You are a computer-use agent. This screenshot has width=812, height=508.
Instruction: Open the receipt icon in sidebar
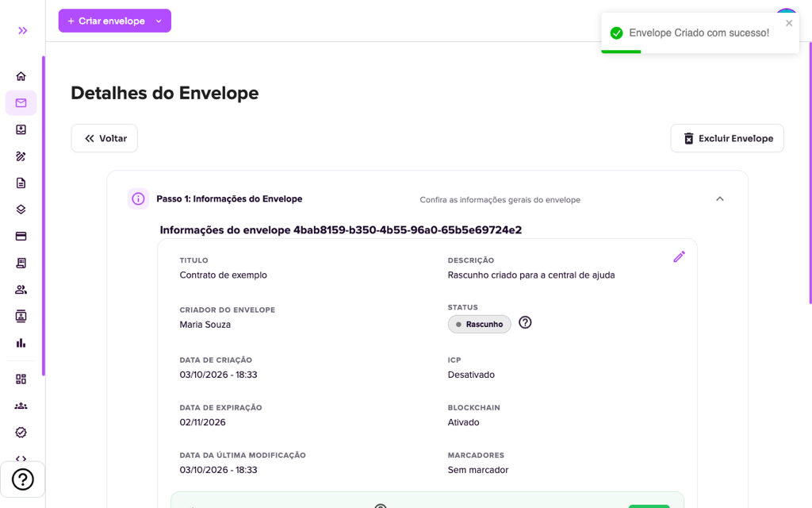tap(21, 263)
